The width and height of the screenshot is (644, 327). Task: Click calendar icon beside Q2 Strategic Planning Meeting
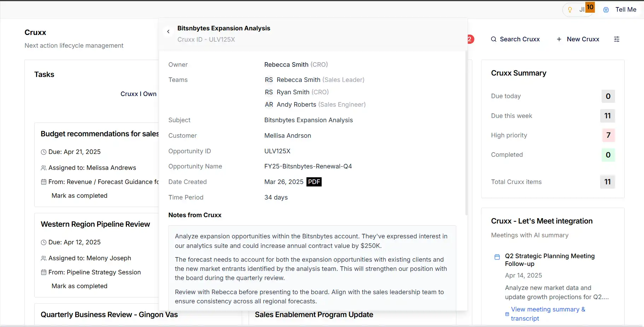(x=497, y=257)
